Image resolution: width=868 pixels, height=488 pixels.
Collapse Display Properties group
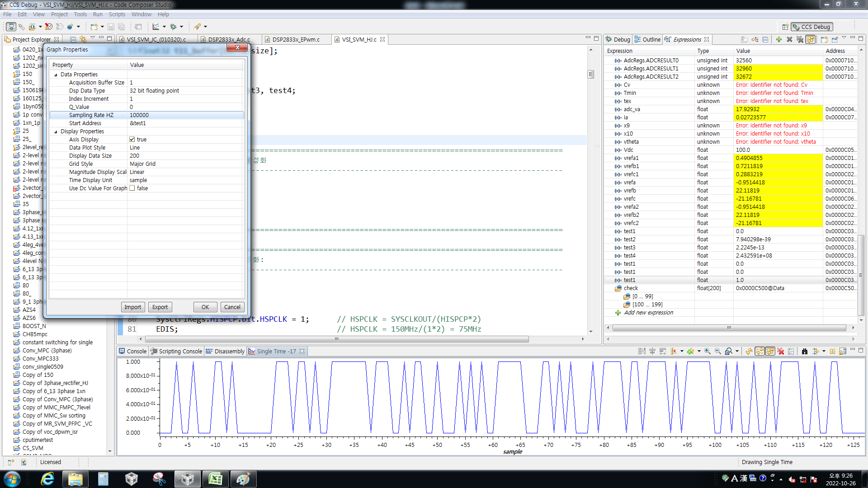coord(56,131)
